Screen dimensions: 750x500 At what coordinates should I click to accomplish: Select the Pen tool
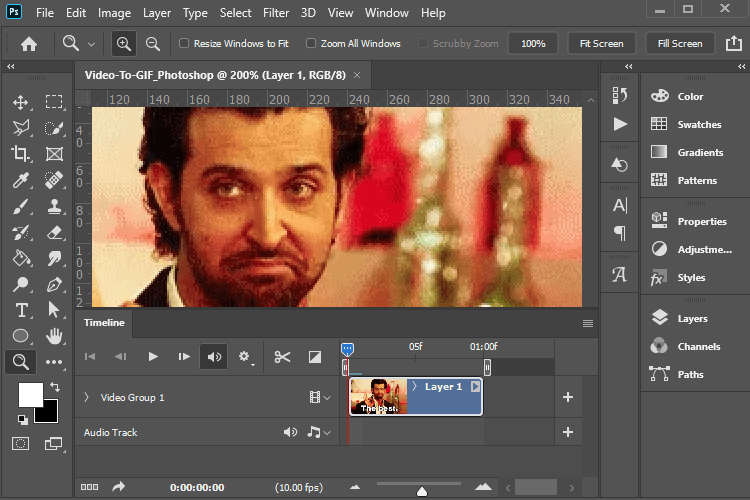(x=54, y=284)
